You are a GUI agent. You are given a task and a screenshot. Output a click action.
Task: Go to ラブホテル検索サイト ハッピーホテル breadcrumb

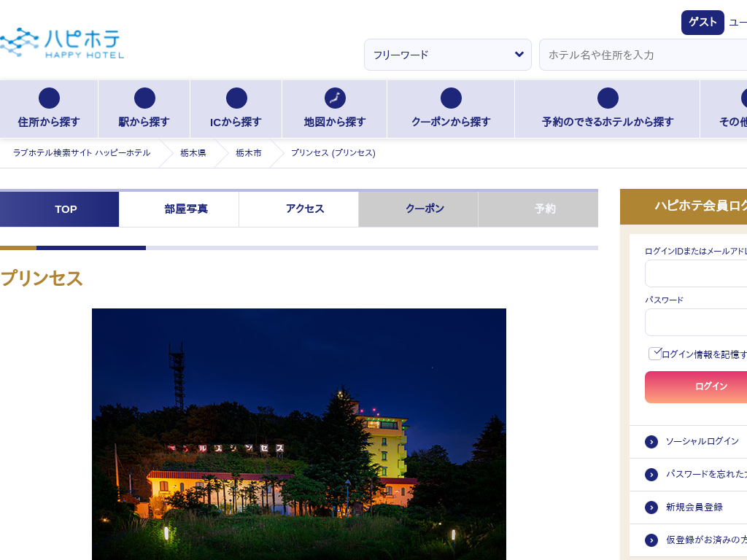[x=82, y=153]
